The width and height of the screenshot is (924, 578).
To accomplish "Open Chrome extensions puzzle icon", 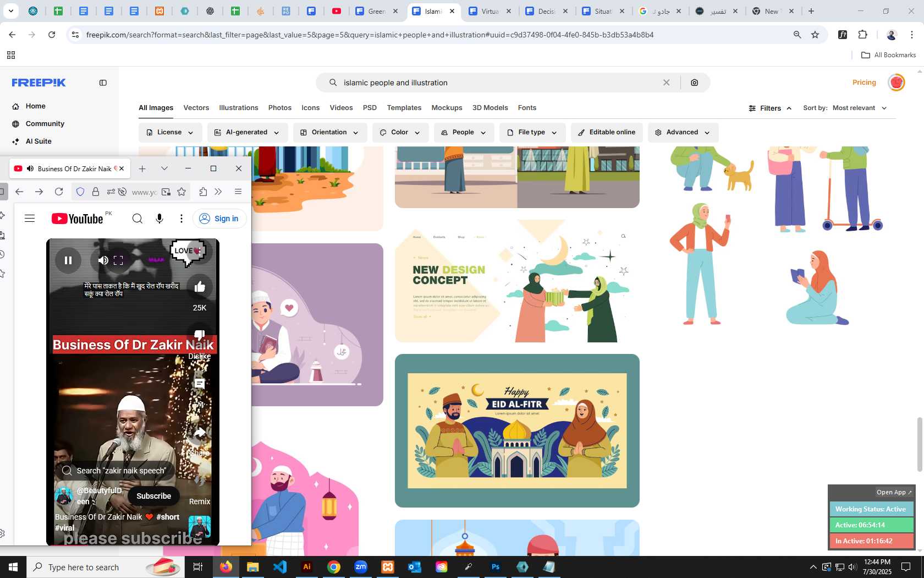I will click(862, 35).
